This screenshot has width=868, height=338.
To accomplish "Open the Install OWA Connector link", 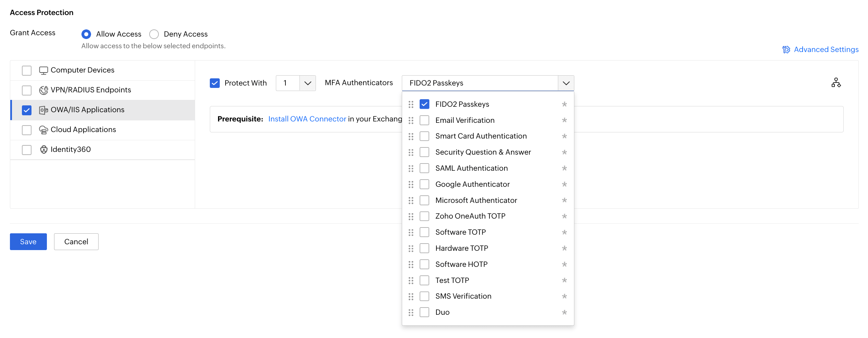I will coord(307,119).
